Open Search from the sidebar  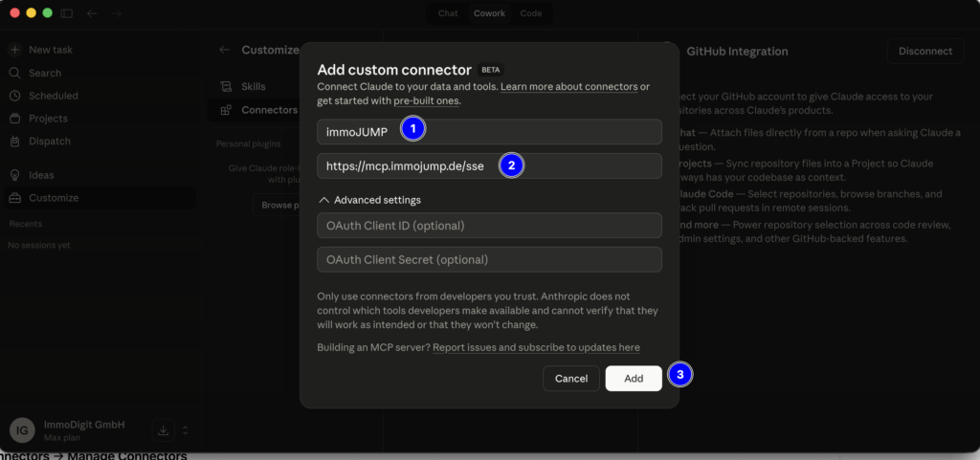coord(15,73)
